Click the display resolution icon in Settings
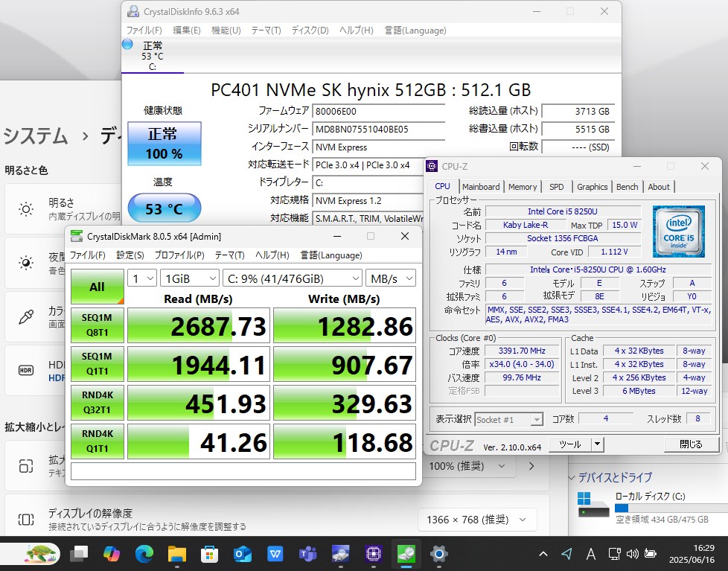The width and height of the screenshot is (728, 571). 26,520
